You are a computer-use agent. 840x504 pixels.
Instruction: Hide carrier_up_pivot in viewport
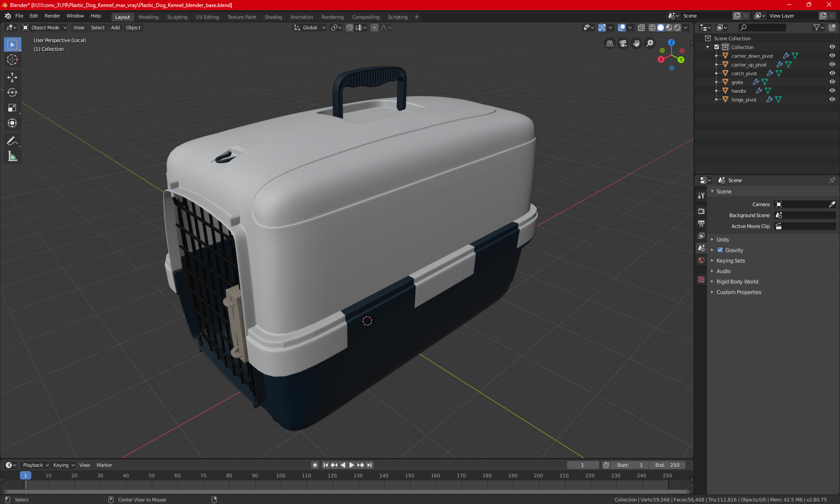click(x=832, y=64)
